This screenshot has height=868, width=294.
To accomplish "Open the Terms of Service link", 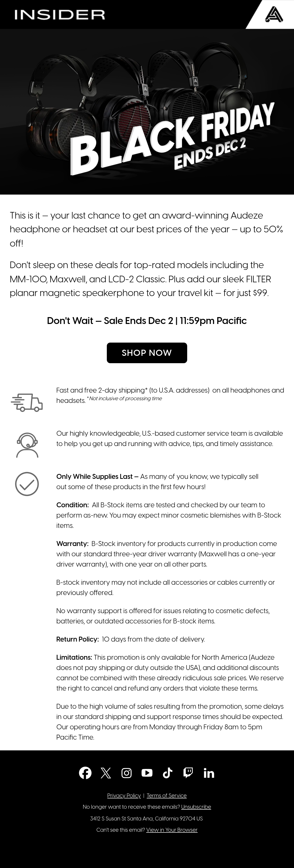I will coord(167,795).
